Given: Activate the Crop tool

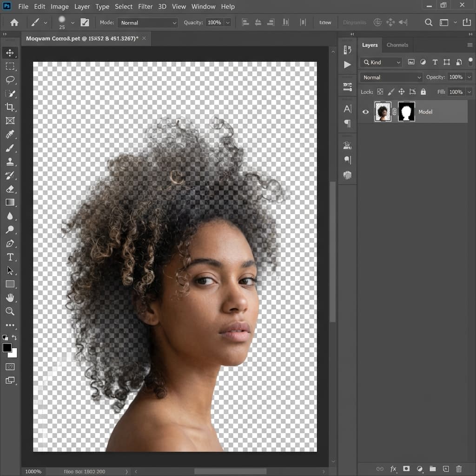Looking at the screenshot, I should (10, 107).
